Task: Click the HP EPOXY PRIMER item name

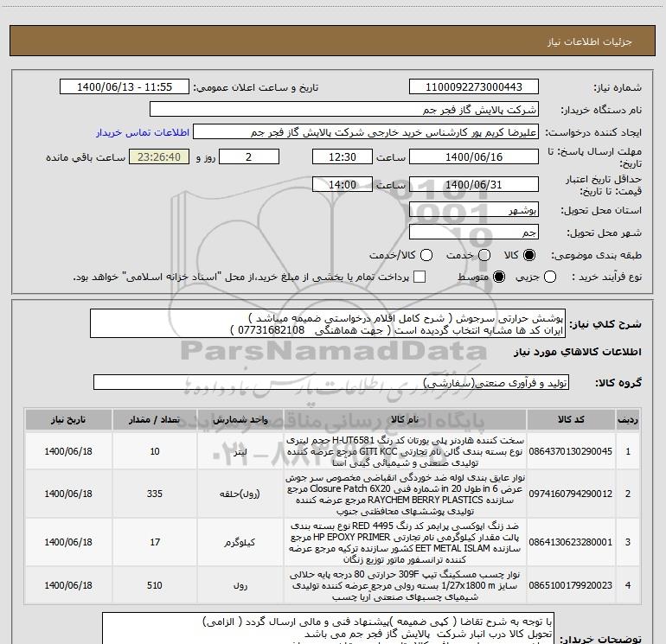Action: (405, 543)
